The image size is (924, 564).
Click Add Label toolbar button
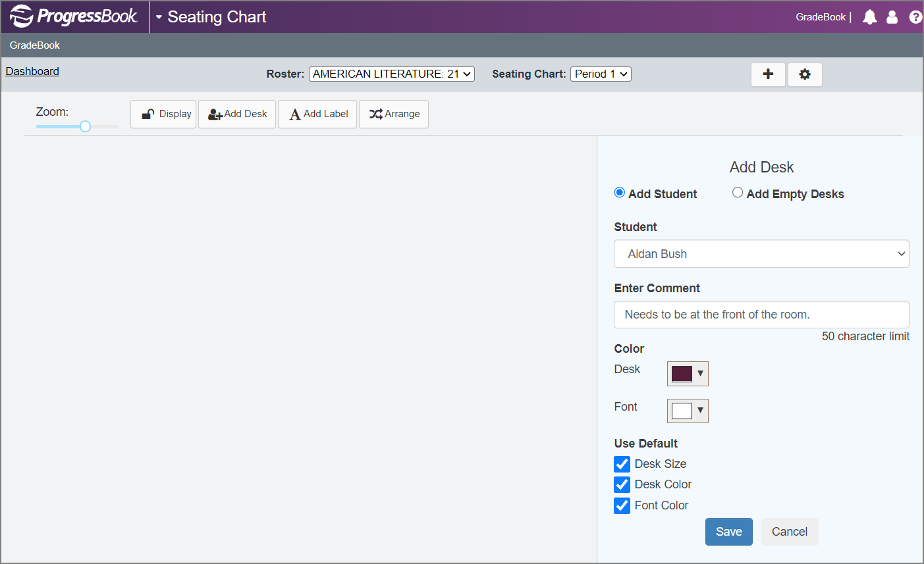(x=317, y=114)
